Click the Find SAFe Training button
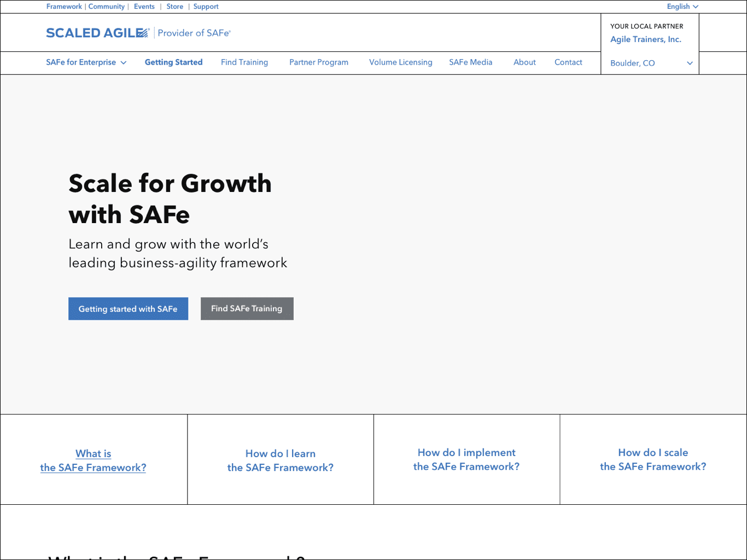Viewport: 747px width, 560px height. [247, 309]
